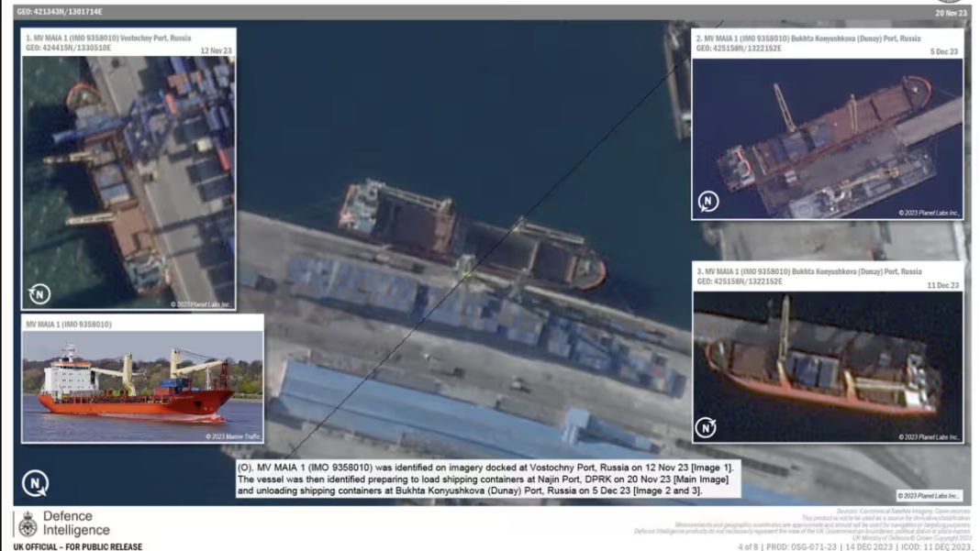The height and width of the screenshot is (551, 980).
Task: Click the 20 Nov 23 date in header
Action: [x=950, y=13]
